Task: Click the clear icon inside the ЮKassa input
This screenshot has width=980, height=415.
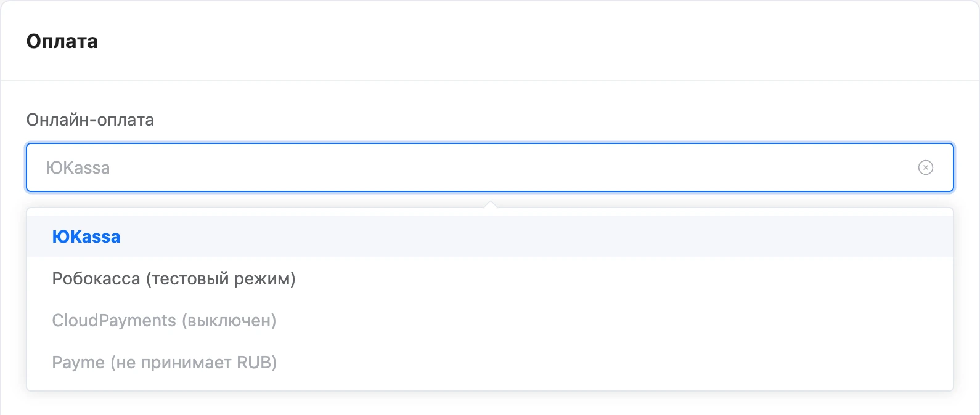Action: point(925,167)
